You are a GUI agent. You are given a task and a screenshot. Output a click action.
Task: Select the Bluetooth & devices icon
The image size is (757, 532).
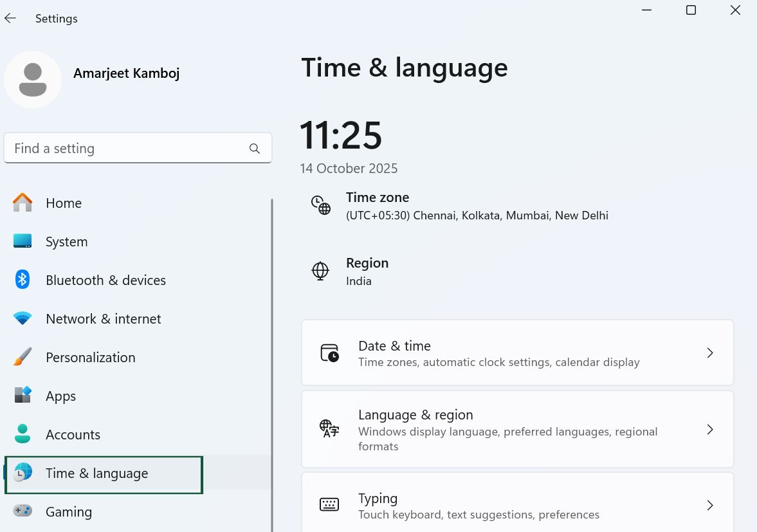tap(23, 280)
